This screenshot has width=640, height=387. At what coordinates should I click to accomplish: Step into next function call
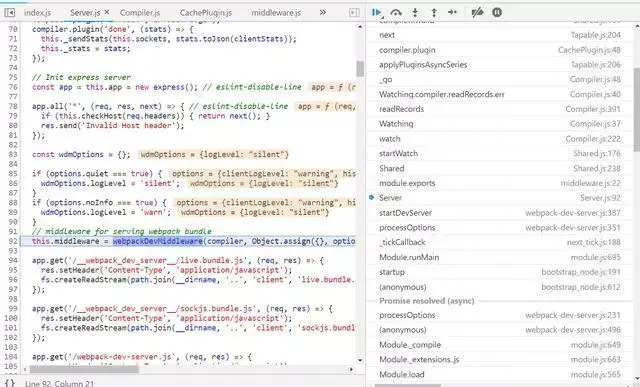click(x=415, y=12)
